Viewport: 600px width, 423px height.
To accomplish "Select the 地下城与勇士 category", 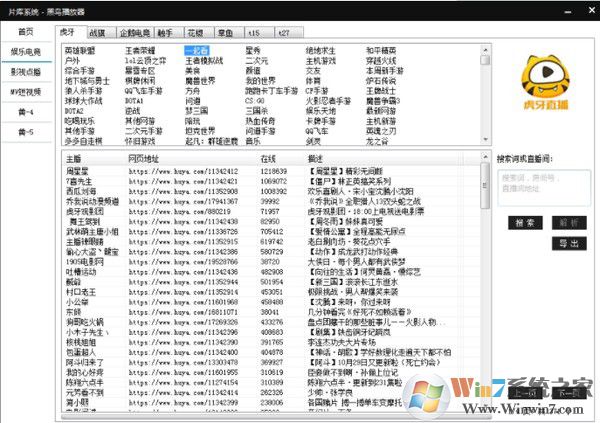I will (87, 81).
